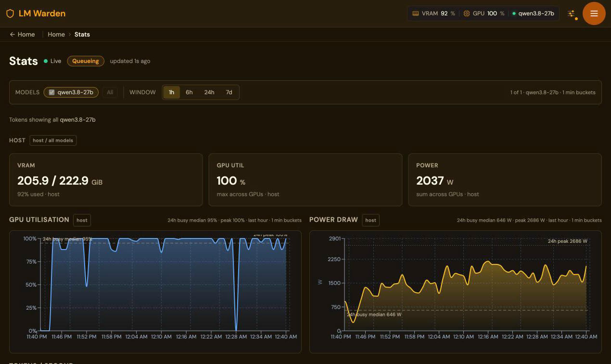Click the host / all models badge
The width and height of the screenshot is (611, 364).
coord(53,140)
